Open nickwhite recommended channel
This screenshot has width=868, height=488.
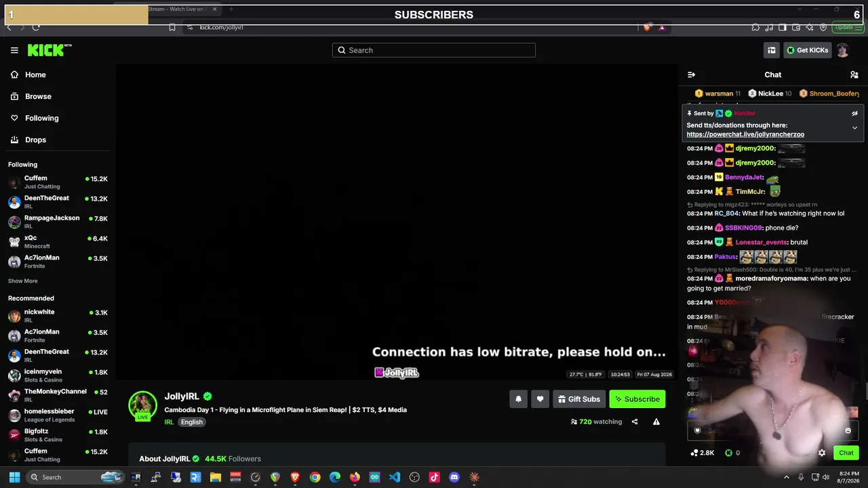click(x=58, y=316)
